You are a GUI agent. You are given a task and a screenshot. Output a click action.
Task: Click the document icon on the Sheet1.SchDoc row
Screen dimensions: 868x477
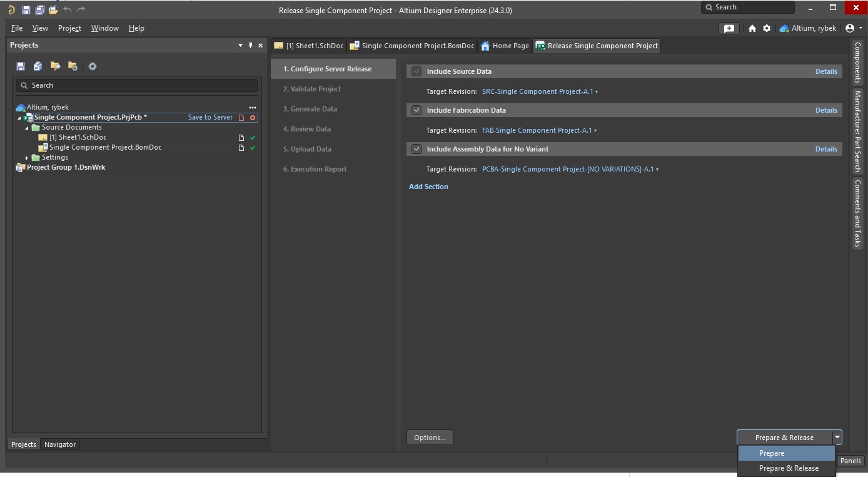[241, 138]
